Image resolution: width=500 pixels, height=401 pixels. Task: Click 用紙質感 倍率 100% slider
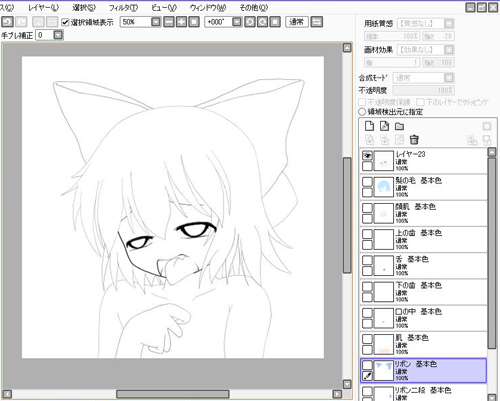click(392, 36)
